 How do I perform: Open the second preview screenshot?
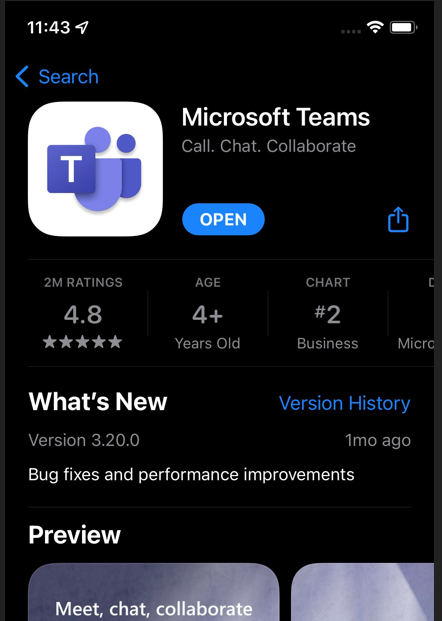tap(362, 592)
